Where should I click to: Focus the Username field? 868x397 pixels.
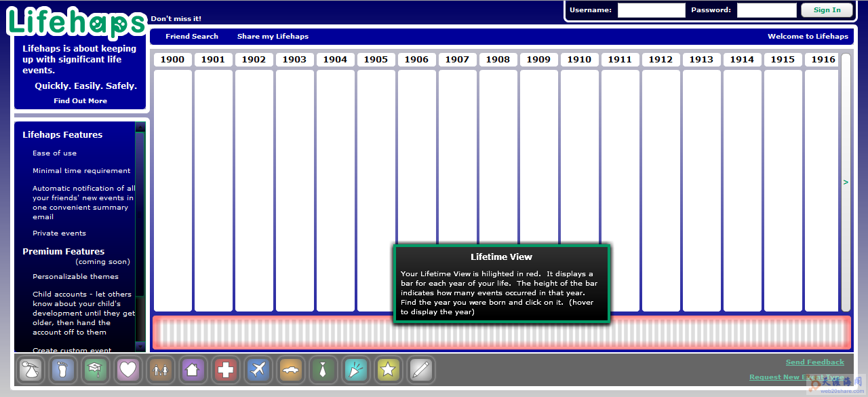point(651,10)
